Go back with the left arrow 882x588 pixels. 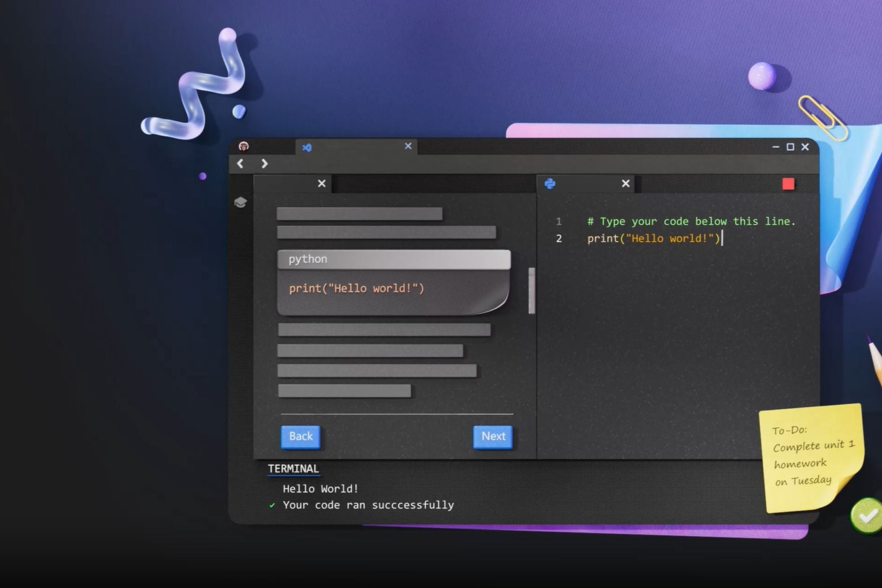click(x=240, y=164)
